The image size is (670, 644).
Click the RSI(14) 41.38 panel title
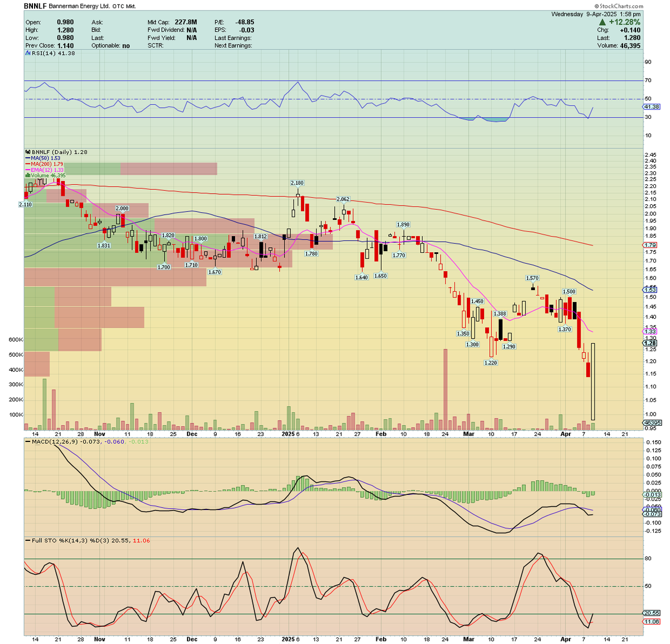pos(53,53)
